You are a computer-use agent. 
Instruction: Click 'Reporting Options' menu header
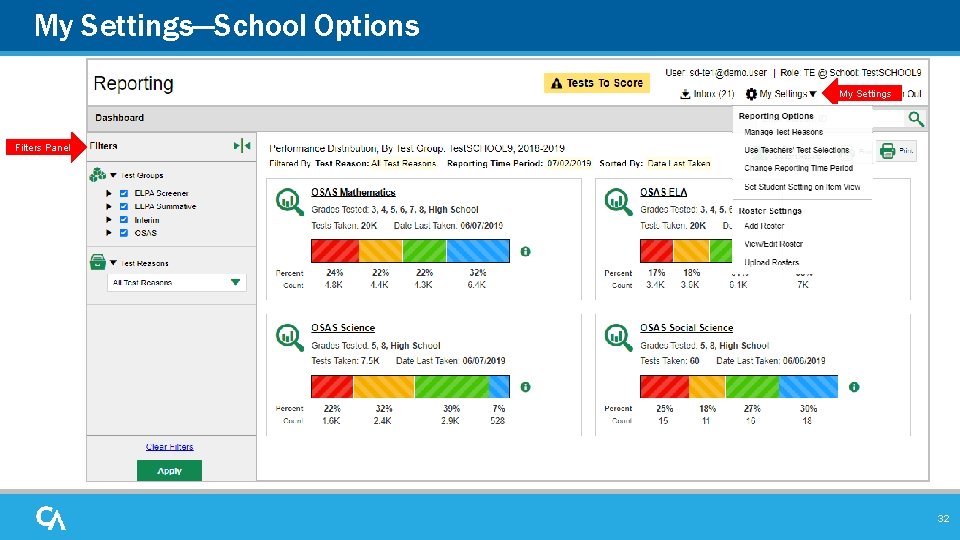click(x=776, y=116)
